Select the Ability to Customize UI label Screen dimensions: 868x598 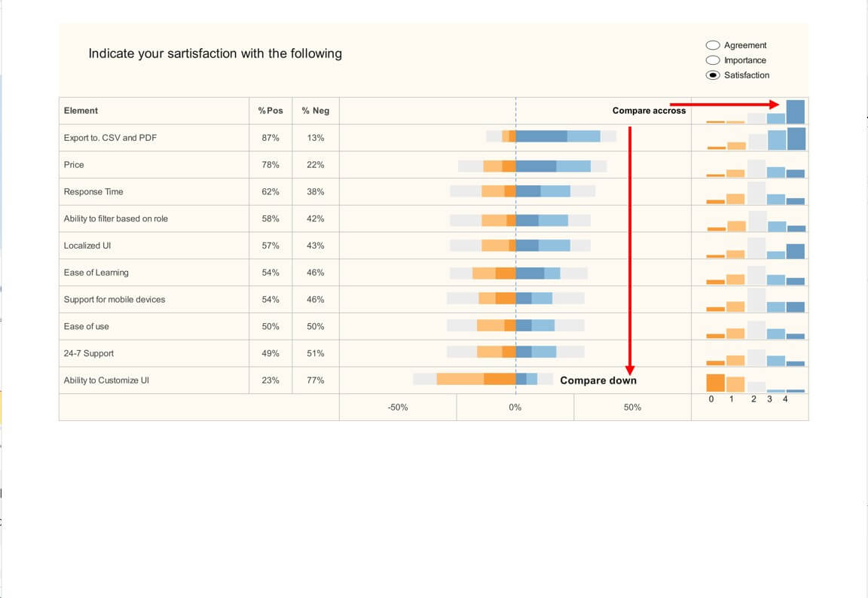pyautogui.click(x=106, y=380)
